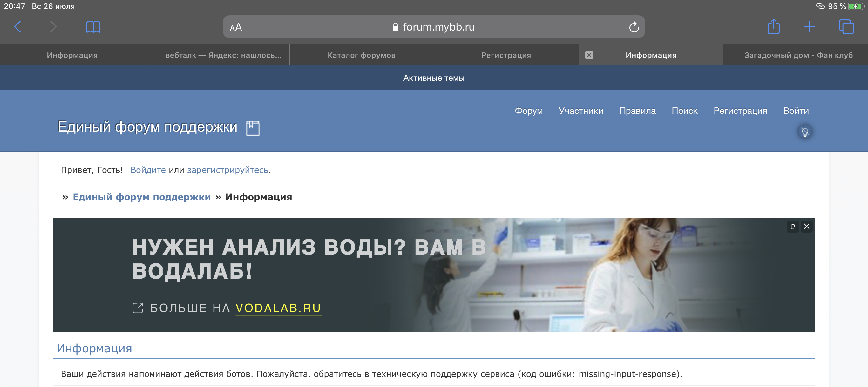Click the зарегистрируйтесь link
Image resolution: width=868 pixels, height=387 pixels.
tap(227, 170)
